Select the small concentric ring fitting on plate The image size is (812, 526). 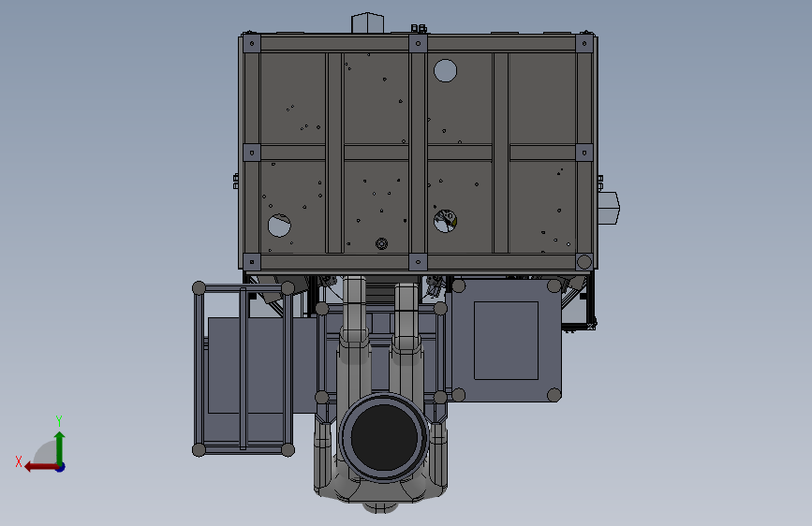pos(382,244)
